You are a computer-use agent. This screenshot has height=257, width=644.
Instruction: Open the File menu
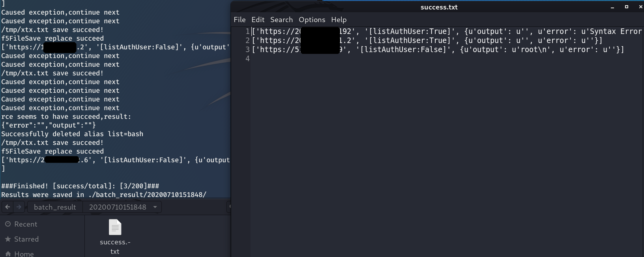[240, 20]
